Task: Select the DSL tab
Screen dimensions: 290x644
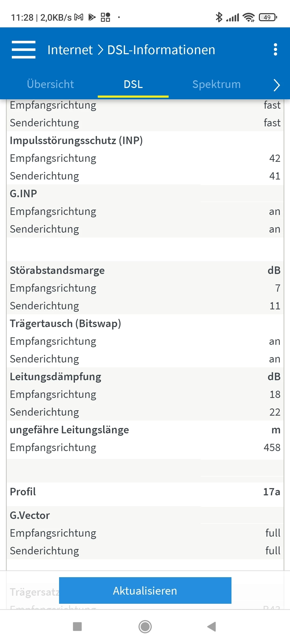Action: click(x=133, y=84)
